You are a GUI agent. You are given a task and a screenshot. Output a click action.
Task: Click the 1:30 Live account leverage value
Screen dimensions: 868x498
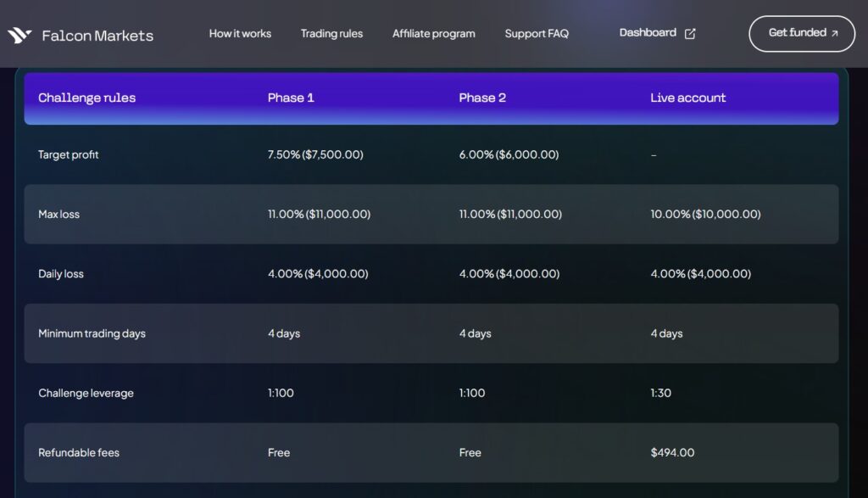click(x=660, y=394)
